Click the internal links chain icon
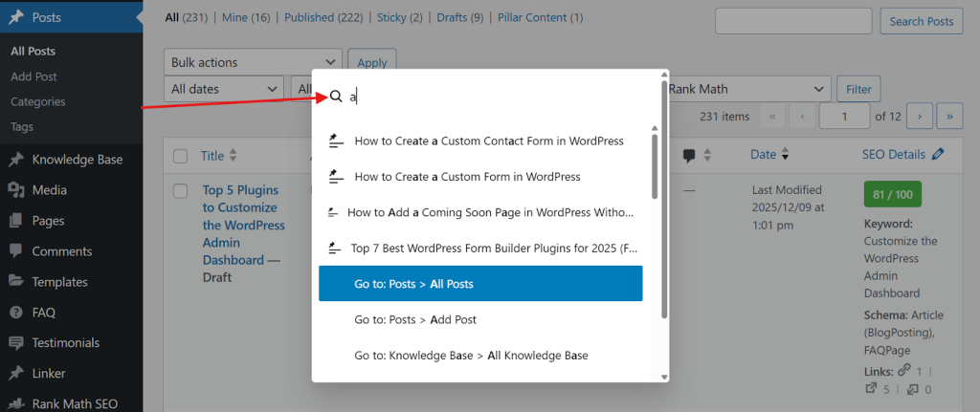Viewport: 980px width, 412px height. point(903,372)
